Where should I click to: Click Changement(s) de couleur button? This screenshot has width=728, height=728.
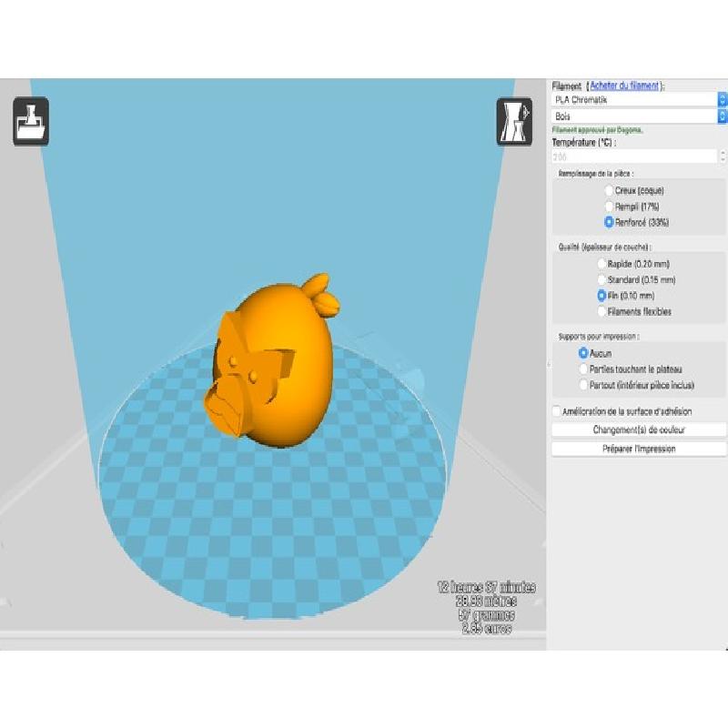639,430
